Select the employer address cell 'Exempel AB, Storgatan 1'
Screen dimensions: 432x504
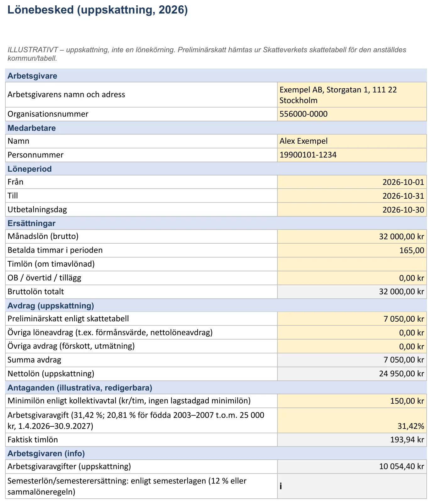(352, 95)
